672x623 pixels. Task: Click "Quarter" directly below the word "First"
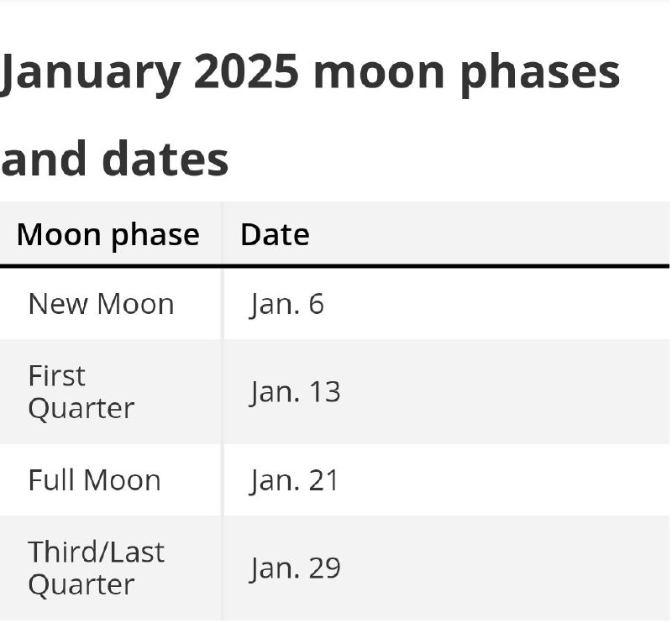coord(81,408)
